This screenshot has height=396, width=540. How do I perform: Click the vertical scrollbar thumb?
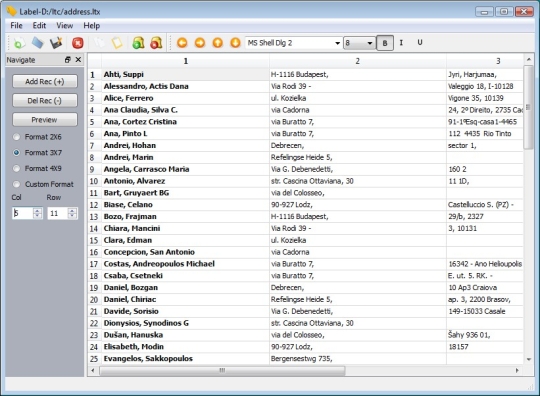528,107
